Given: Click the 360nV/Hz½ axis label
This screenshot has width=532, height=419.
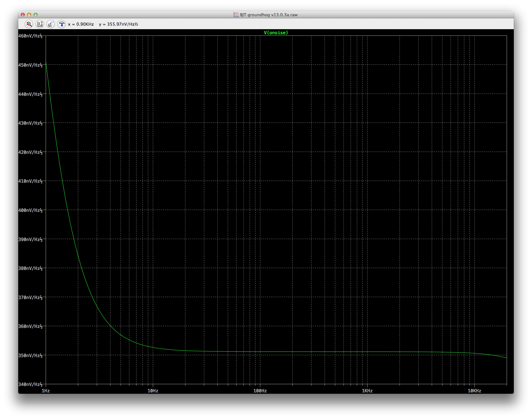Looking at the screenshot, I should 30,326.
